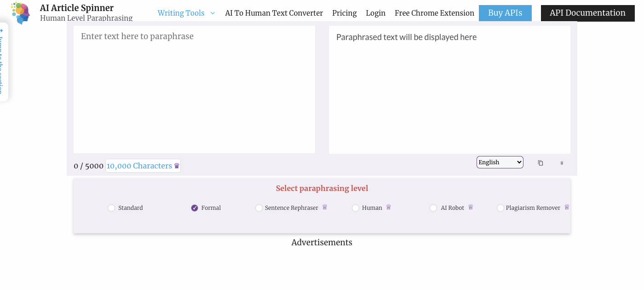Go to AI To Human Text Converter
Image resolution: width=644 pixels, height=289 pixels.
pyautogui.click(x=274, y=13)
